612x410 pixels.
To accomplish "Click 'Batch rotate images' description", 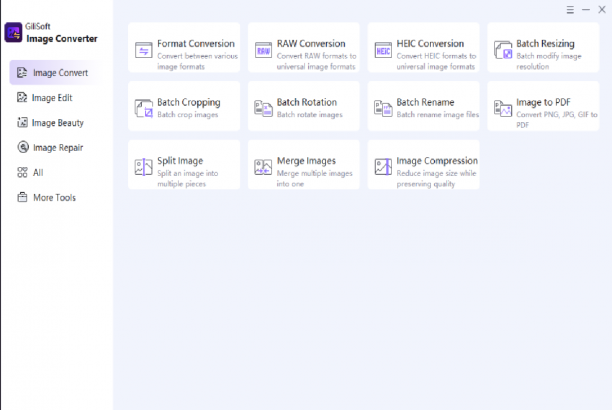I will point(310,114).
